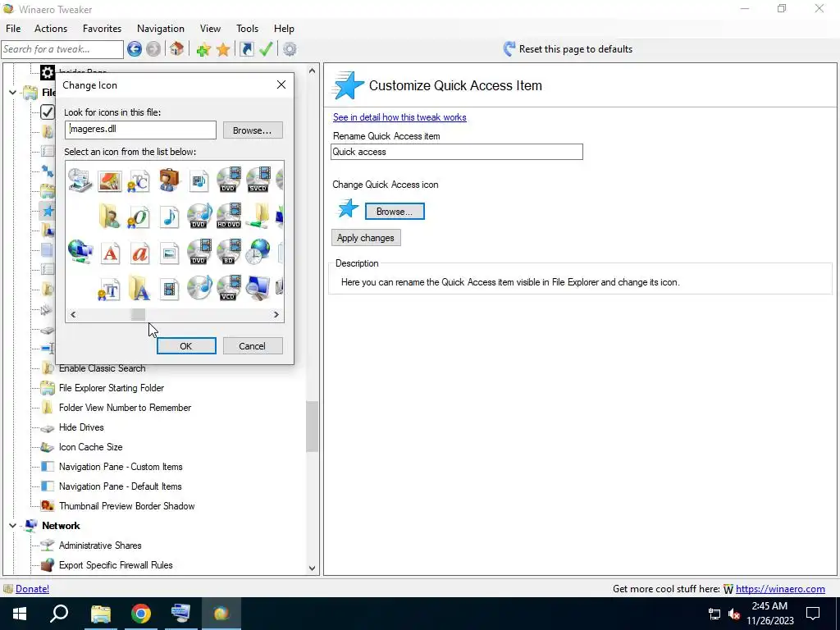This screenshot has height=630, width=840.
Task: Choose the BD disc icon
Action: pyautogui.click(x=229, y=252)
